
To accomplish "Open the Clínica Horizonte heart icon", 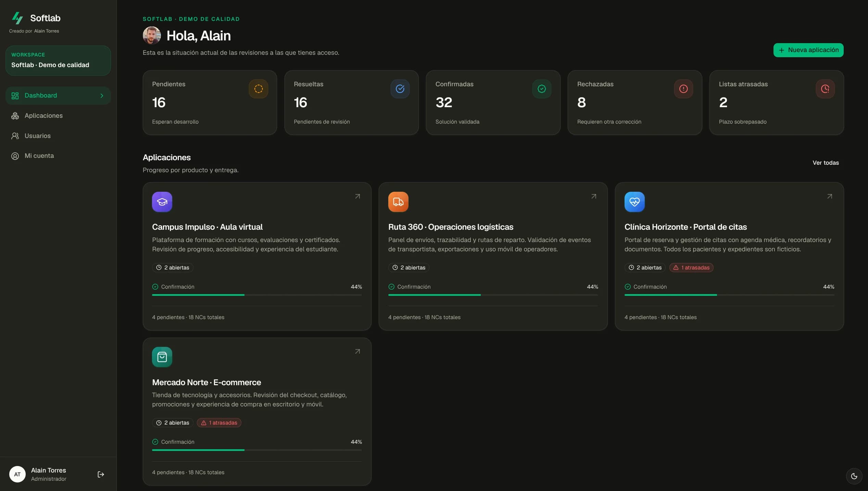I will click(634, 202).
